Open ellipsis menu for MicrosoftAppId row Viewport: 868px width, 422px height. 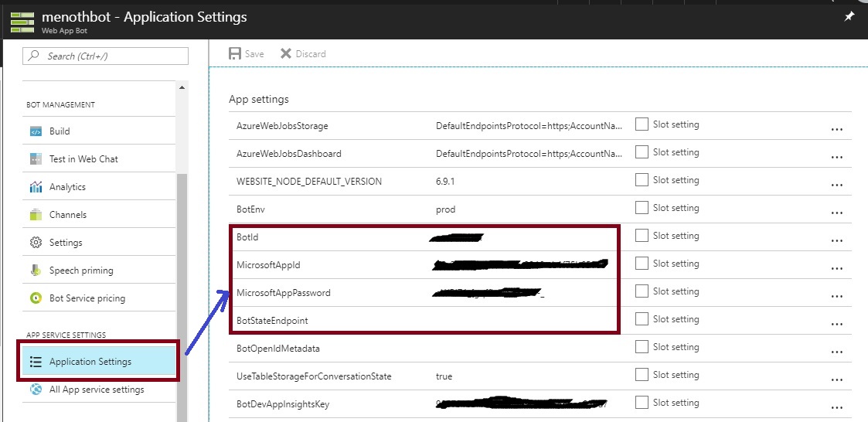(x=836, y=269)
